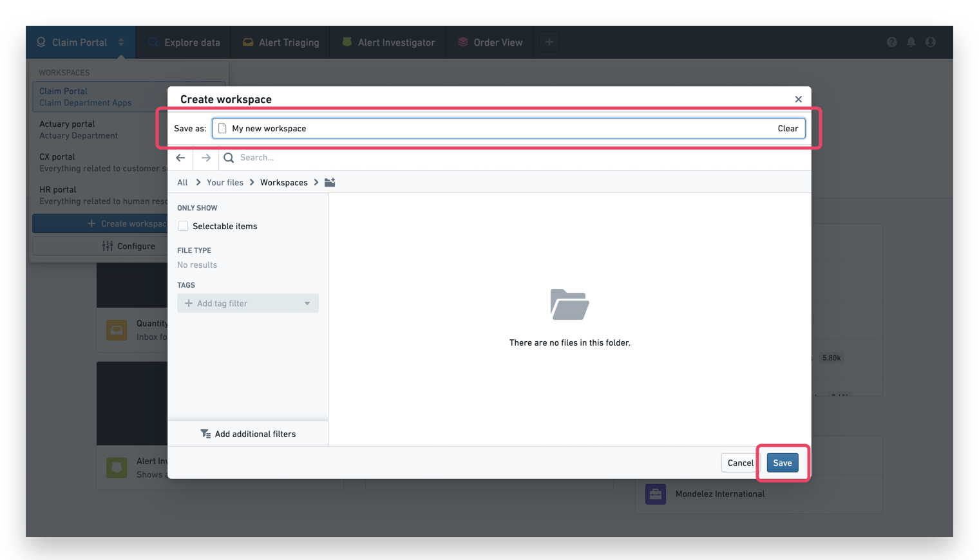
Task: Click Add additional filters
Action: click(x=248, y=434)
